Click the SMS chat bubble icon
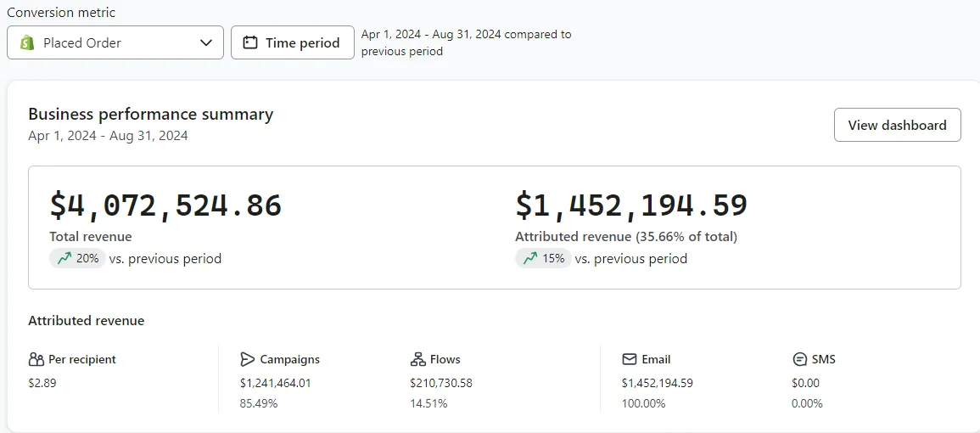This screenshot has width=980, height=433. click(799, 359)
